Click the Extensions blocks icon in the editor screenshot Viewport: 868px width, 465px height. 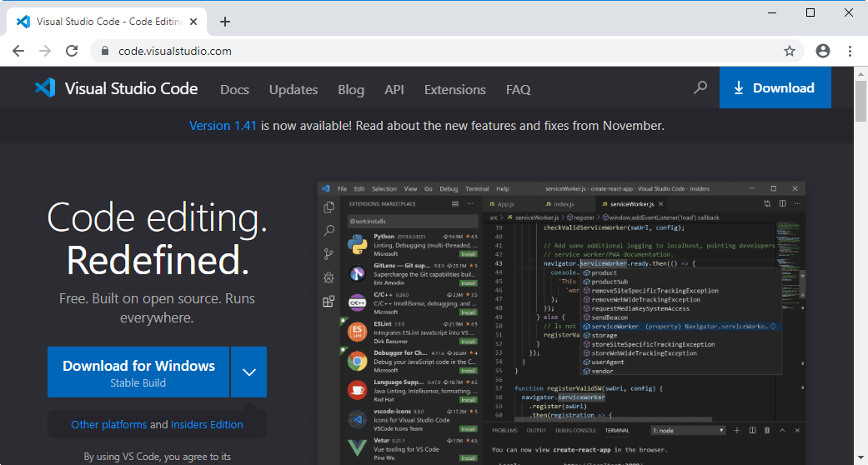click(329, 301)
